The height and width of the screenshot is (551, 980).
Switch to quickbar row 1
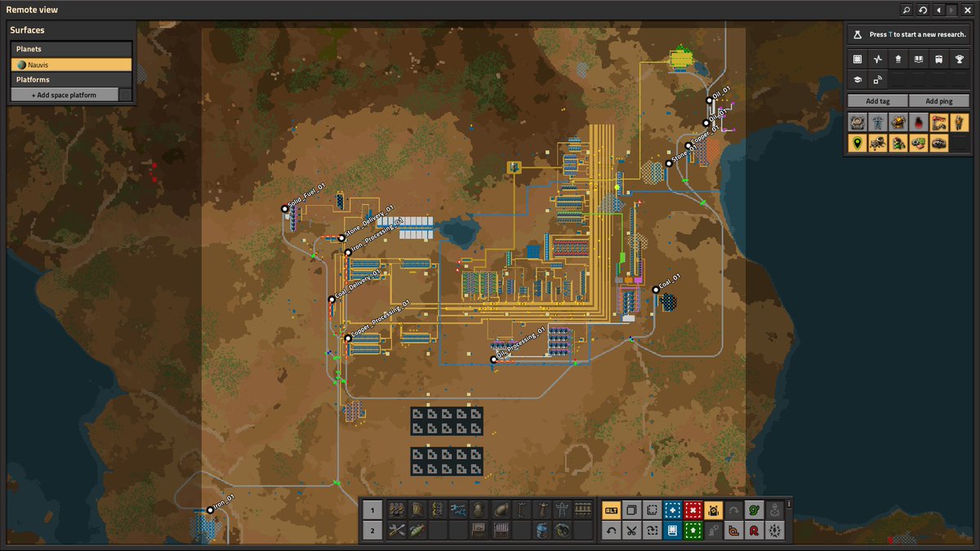click(372, 510)
